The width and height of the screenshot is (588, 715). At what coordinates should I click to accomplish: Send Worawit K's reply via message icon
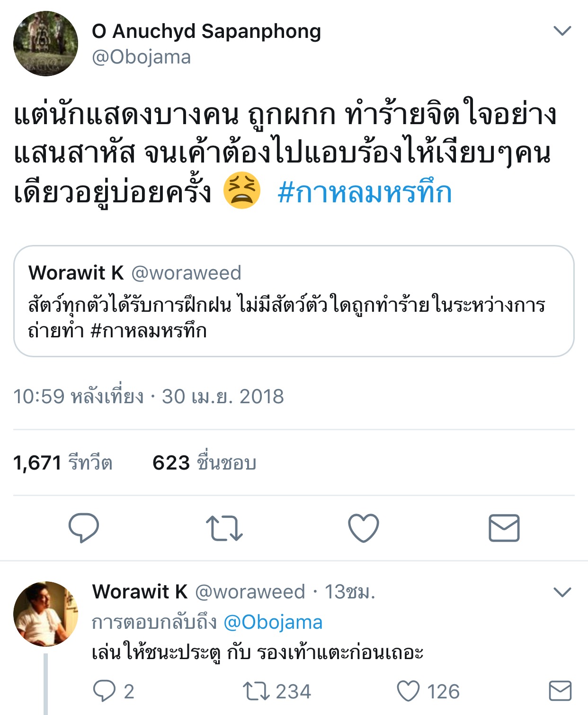coord(560,691)
